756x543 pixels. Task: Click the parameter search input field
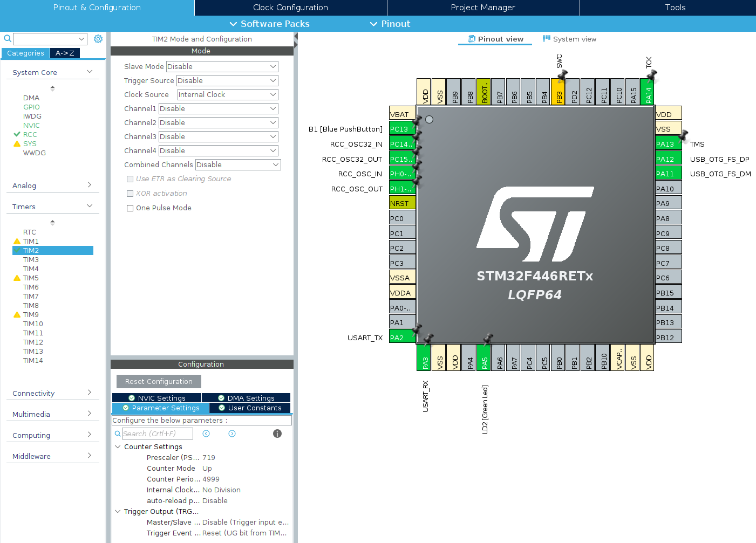(157, 434)
